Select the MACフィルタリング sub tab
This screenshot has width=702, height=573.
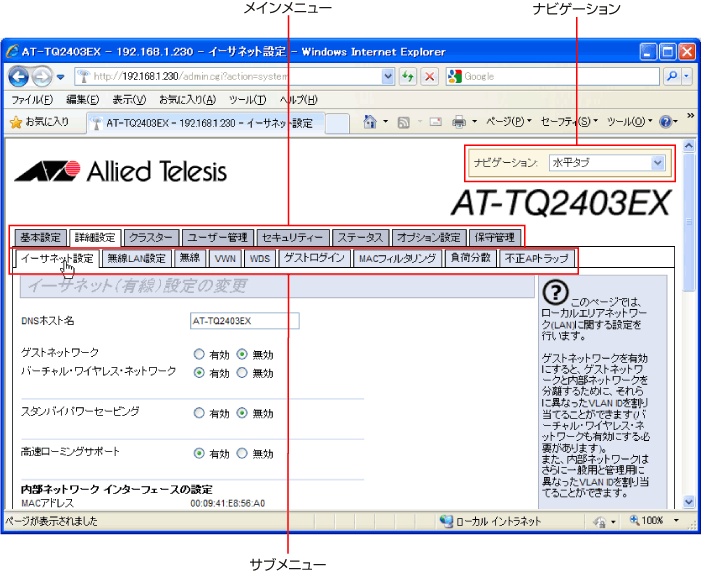tap(398, 258)
